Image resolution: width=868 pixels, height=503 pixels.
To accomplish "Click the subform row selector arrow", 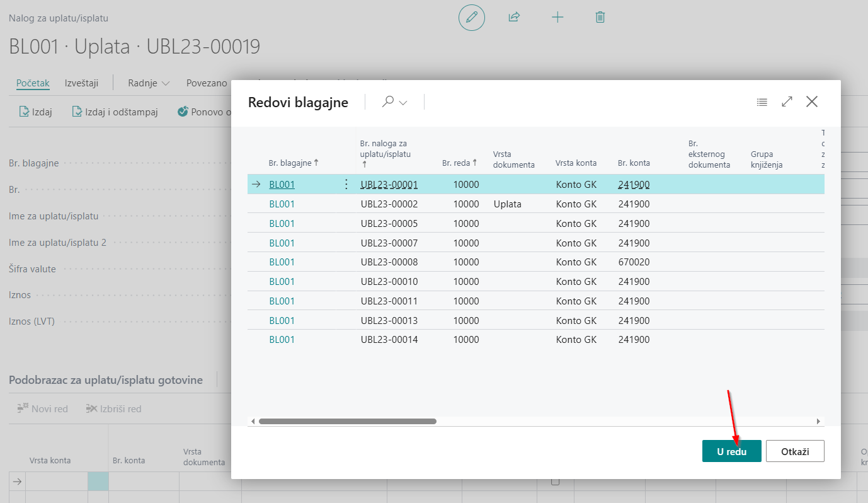I will 18,481.
